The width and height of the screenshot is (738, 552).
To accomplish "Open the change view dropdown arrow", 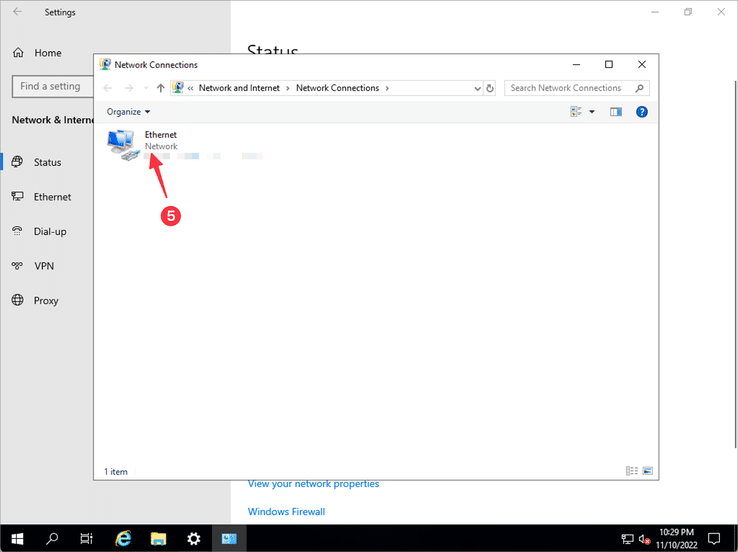I will pos(591,112).
